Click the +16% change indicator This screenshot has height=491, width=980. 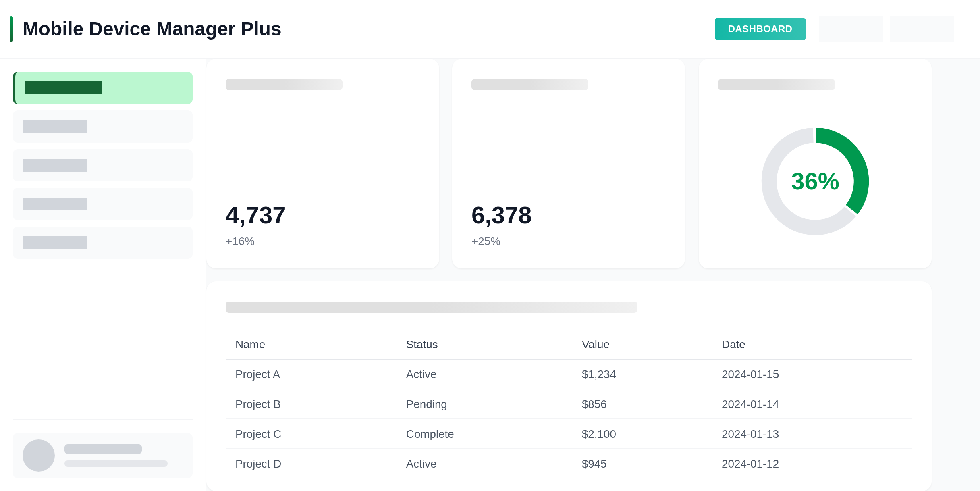coord(240,241)
